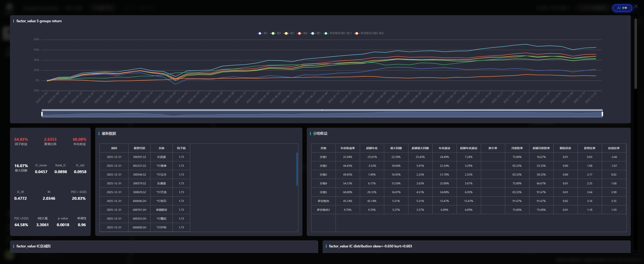Click the page's right vertical scrollbar

636,54
